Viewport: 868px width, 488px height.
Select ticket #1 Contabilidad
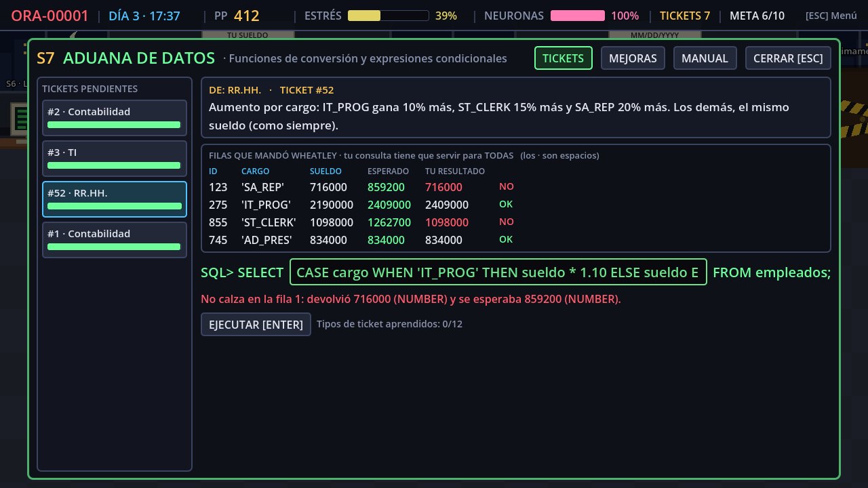pos(115,240)
